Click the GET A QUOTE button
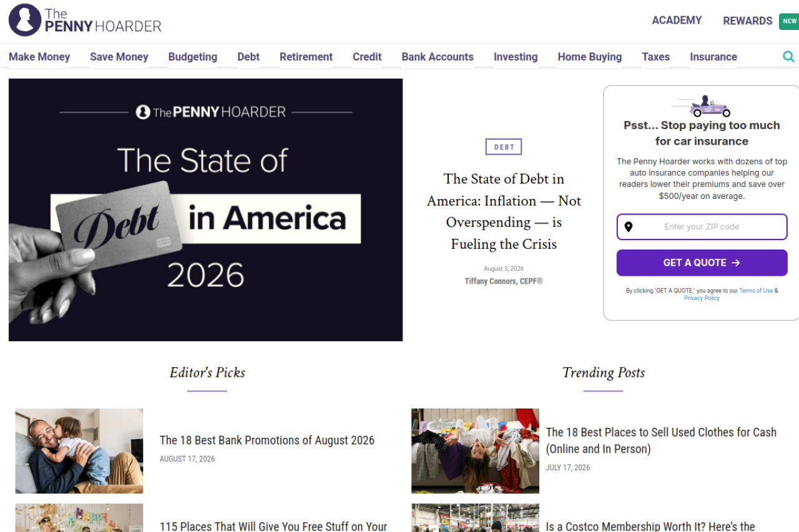The image size is (799, 532). pyautogui.click(x=702, y=263)
